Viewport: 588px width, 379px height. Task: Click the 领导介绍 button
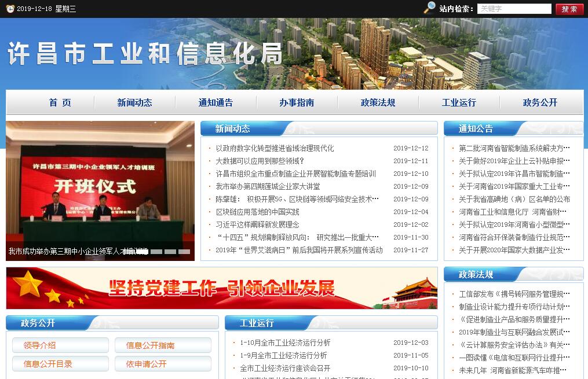point(60,345)
